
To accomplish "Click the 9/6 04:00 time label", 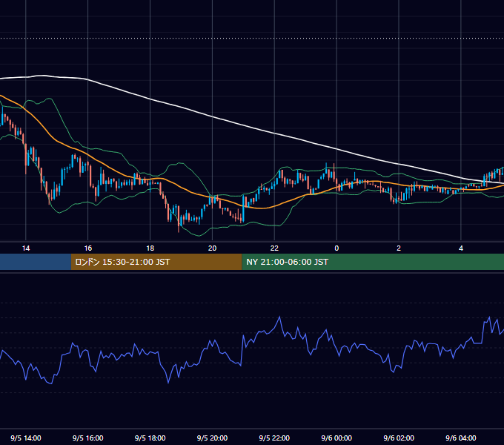I will (x=461, y=438).
